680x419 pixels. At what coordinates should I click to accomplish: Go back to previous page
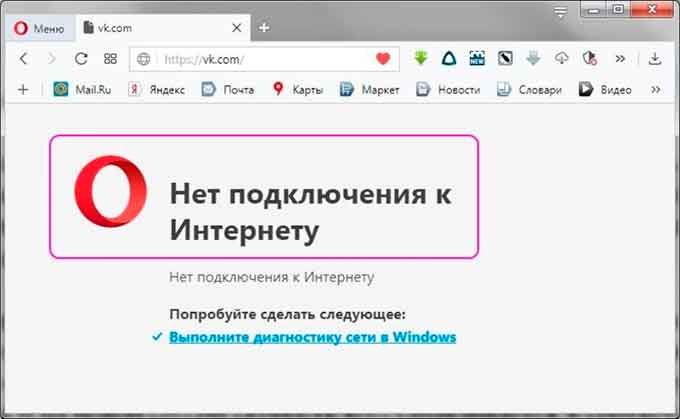pos(24,59)
